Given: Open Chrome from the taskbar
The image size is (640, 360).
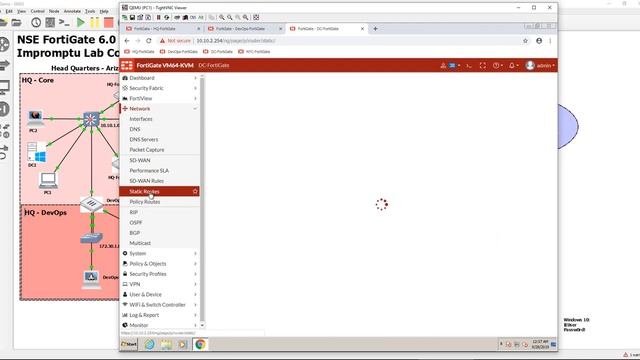Looking at the screenshot, I should [x=200, y=344].
